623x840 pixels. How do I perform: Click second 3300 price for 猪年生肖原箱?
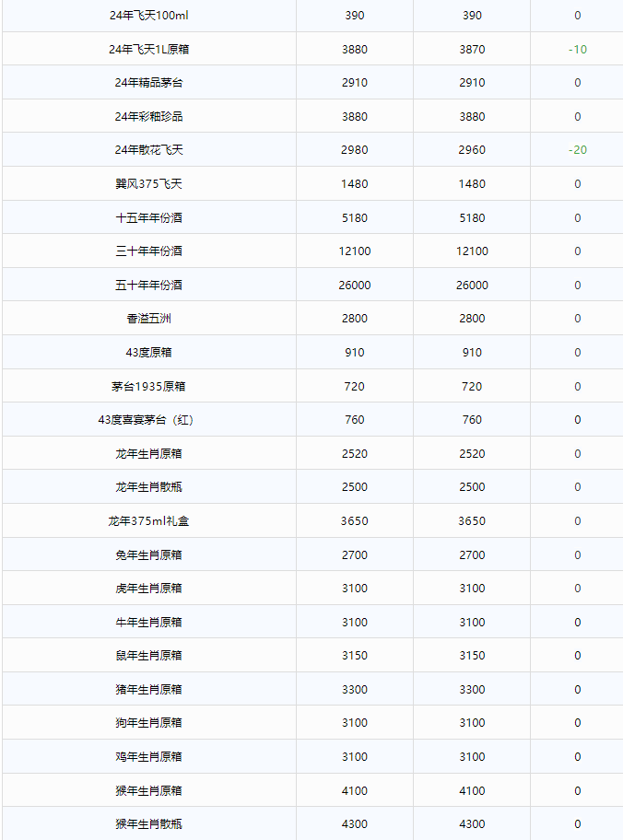point(472,690)
